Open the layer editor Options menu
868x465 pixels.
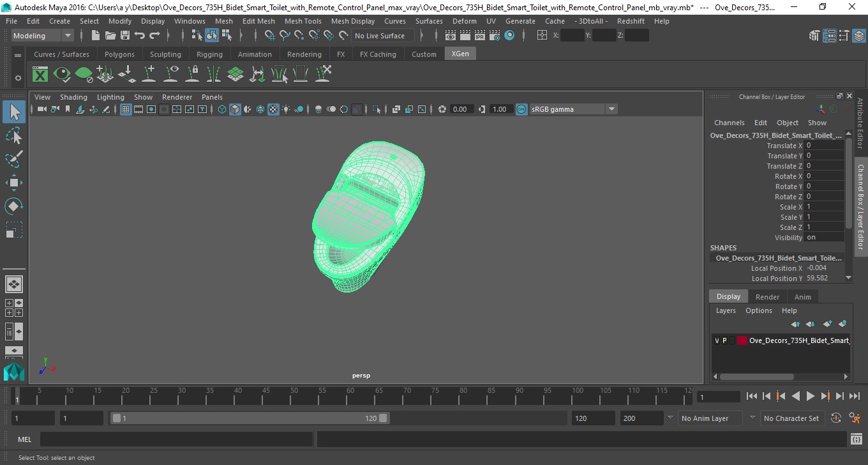pyautogui.click(x=758, y=310)
